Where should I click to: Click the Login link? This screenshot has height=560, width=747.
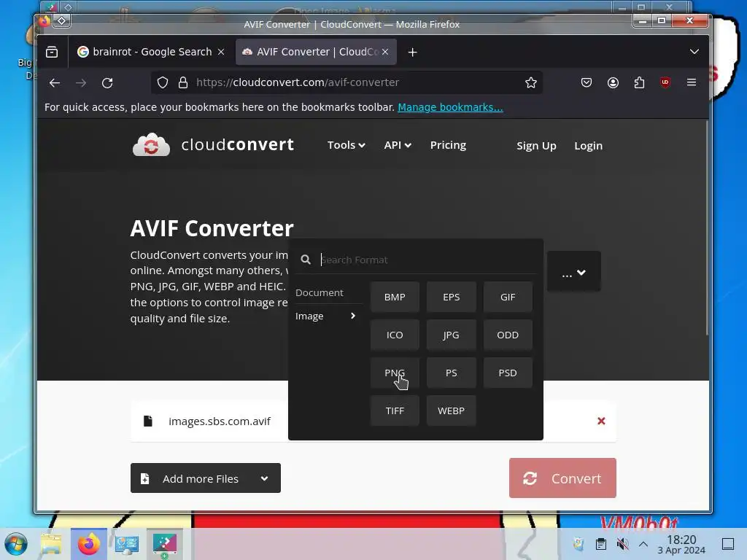(589, 146)
